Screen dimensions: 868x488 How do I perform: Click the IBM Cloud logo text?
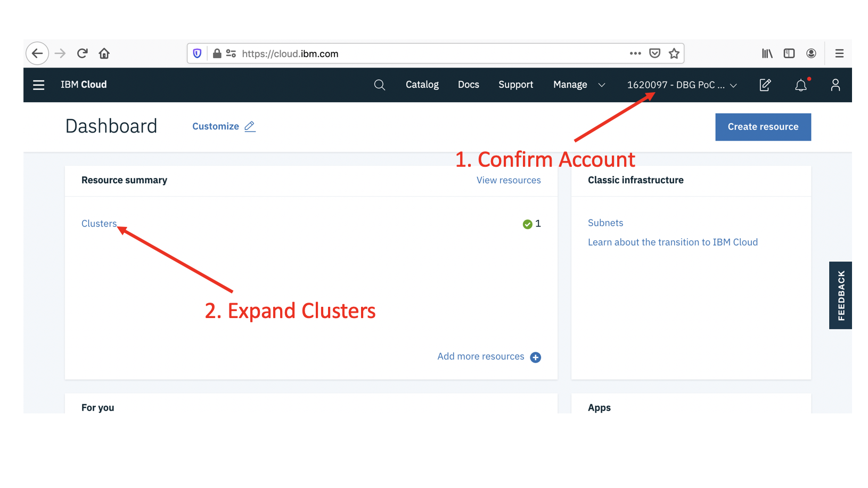coord(84,85)
